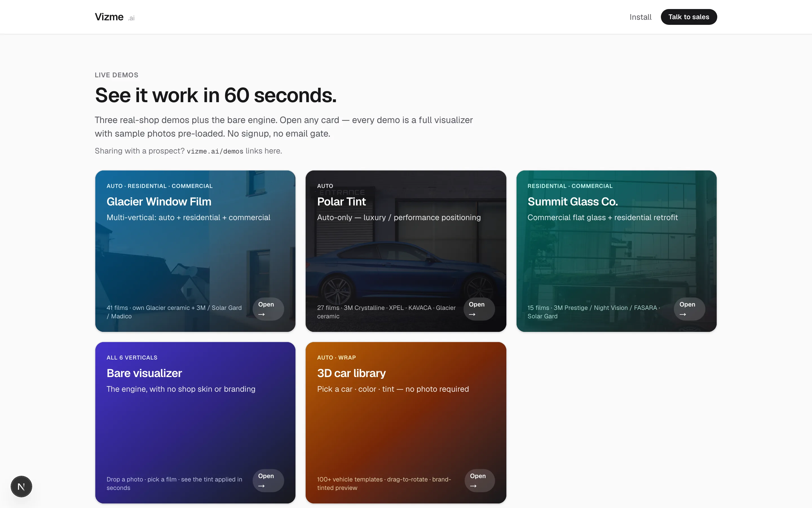Click the 'RESIDENTIAL · COMMERCIAL' tag on Summit card
812x508 pixels.
[570, 186]
